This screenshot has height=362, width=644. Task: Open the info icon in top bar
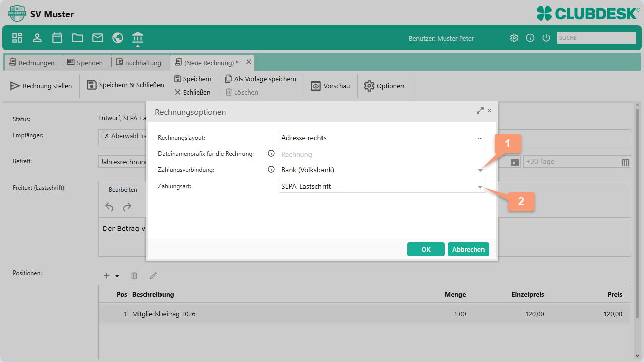[x=530, y=38]
